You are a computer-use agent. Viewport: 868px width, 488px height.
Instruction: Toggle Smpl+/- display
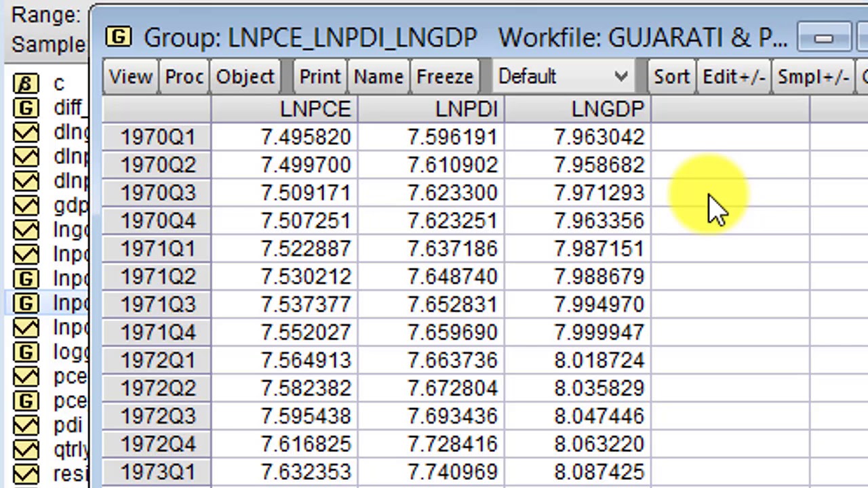[813, 77]
